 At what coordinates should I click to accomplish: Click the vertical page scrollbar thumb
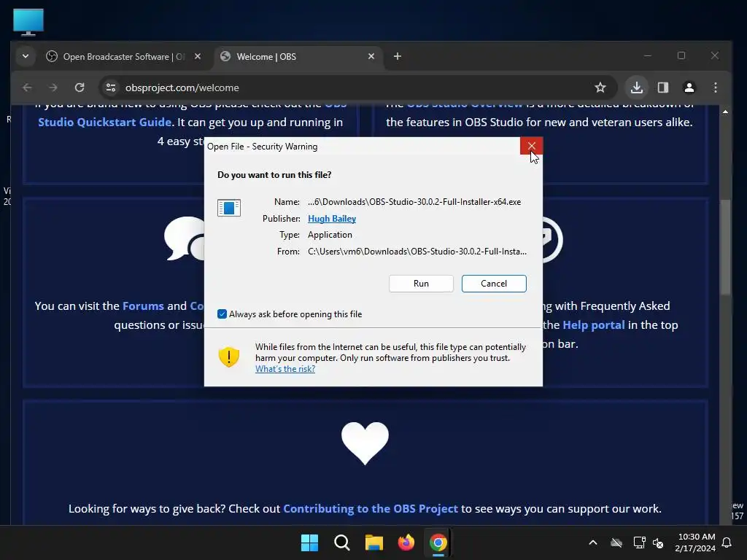pyautogui.click(x=725, y=246)
